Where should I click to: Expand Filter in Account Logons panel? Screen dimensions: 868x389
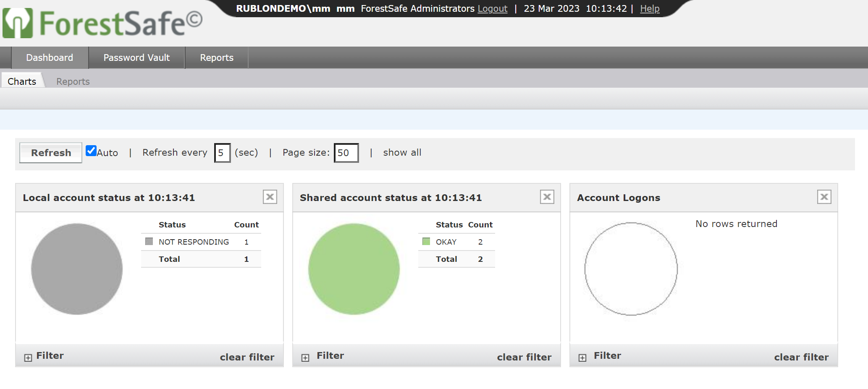pyautogui.click(x=582, y=358)
